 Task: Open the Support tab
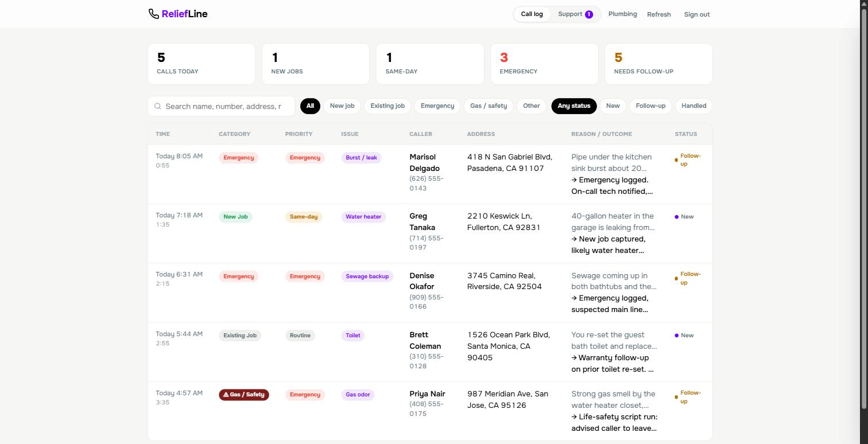point(575,14)
